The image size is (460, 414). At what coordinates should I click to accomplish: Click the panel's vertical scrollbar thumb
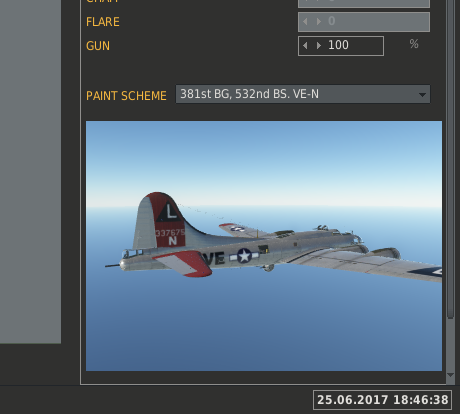450,159
